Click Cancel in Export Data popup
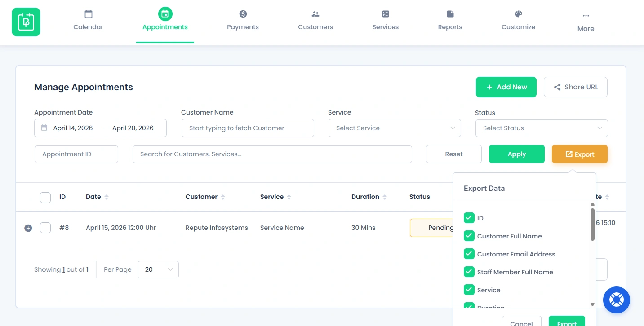 pos(521,322)
